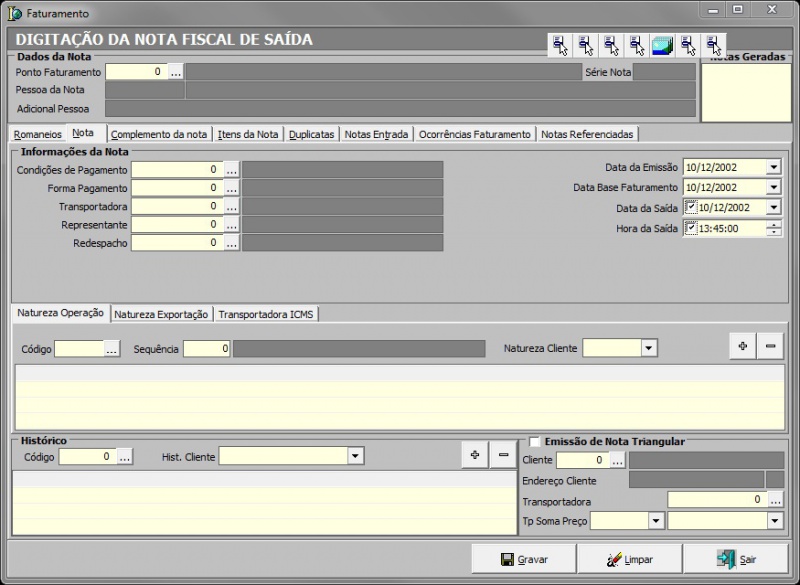The width and height of the screenshot is (800, 585).
Task: Add a Natureza Operação row with the plus icon
Action: [x=742, y=346]
